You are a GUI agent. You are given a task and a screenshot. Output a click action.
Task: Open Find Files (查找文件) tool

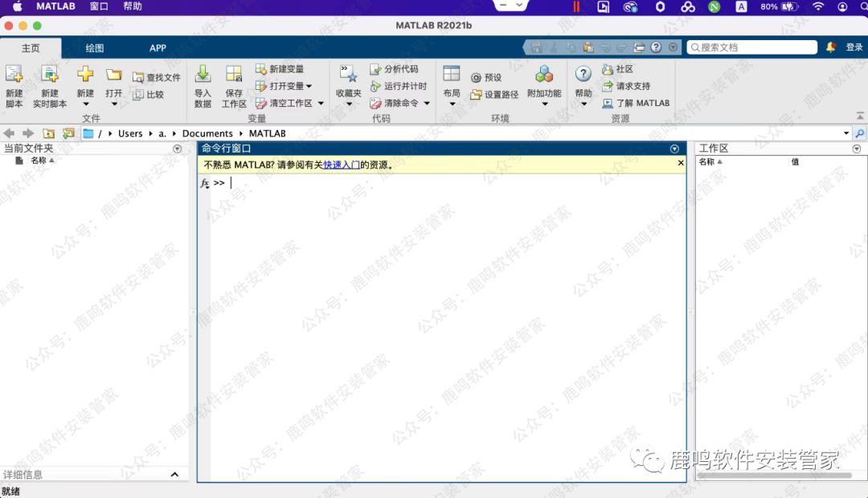click(156, 78)
